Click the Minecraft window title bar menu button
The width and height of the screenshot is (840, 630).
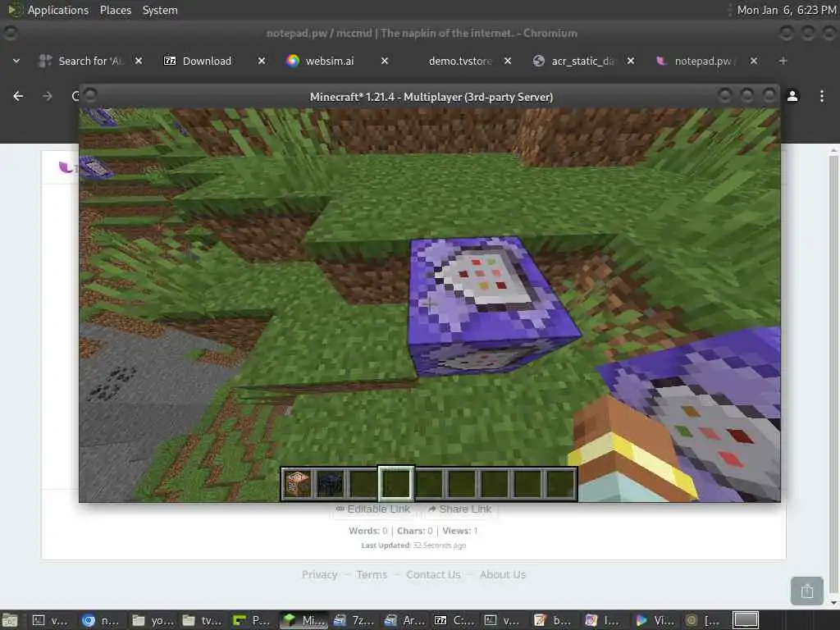coord(90,95)
